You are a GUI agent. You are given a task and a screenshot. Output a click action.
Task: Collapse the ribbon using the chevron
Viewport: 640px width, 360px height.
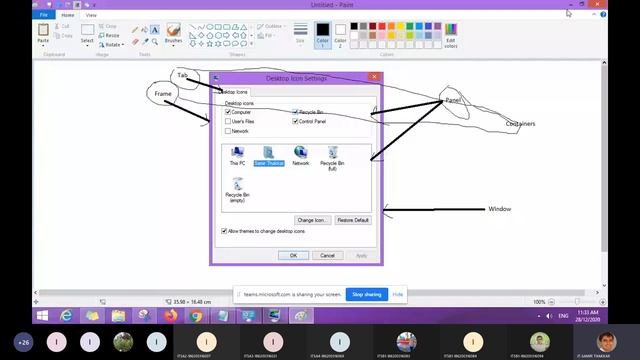click(594, 14)
